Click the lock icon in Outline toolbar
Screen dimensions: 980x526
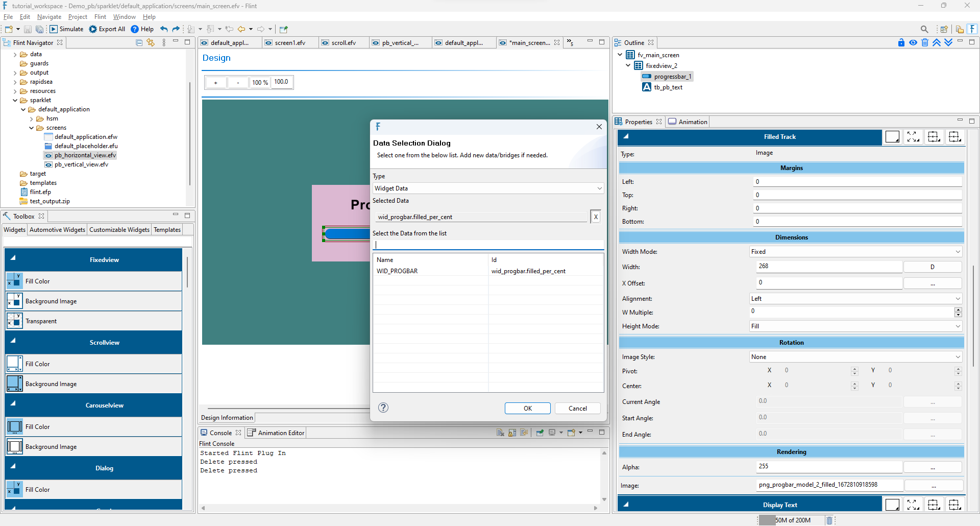point(901,42)
